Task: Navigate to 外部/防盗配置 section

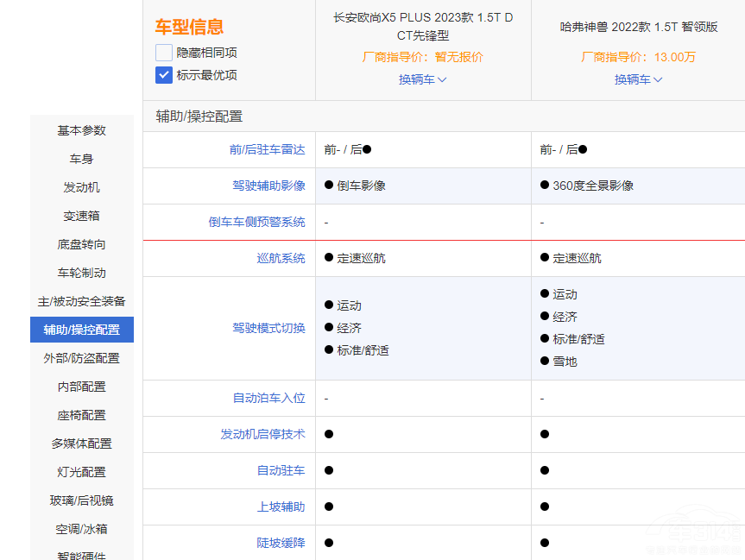Action: pyautogui.click(x=82, y=358)
